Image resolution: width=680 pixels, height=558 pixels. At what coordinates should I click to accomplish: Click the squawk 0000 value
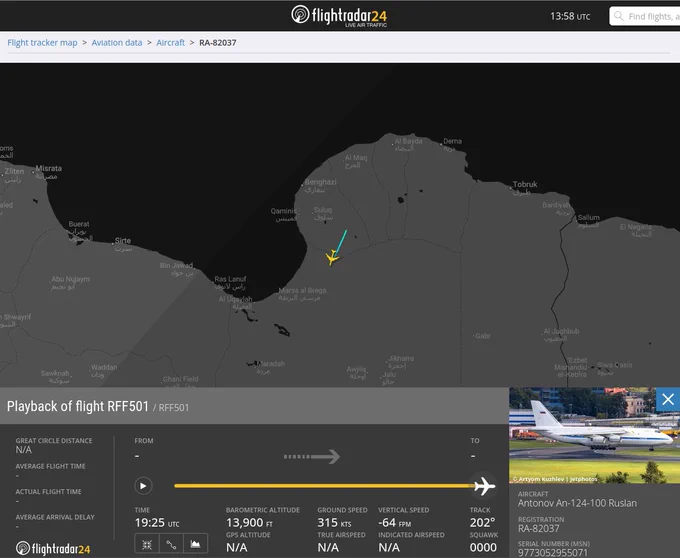[483, 547]
